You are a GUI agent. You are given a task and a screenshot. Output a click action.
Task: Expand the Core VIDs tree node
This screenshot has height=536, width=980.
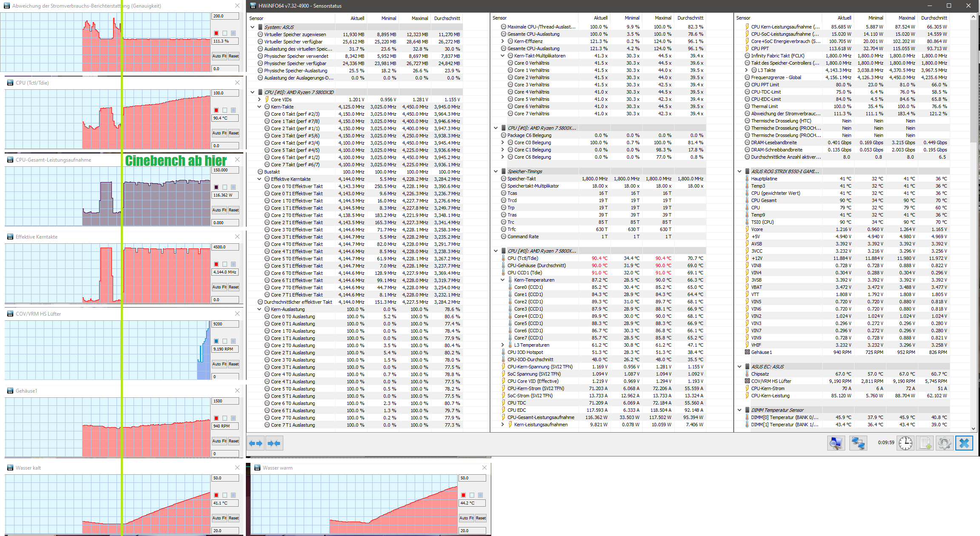click(259, 100)
